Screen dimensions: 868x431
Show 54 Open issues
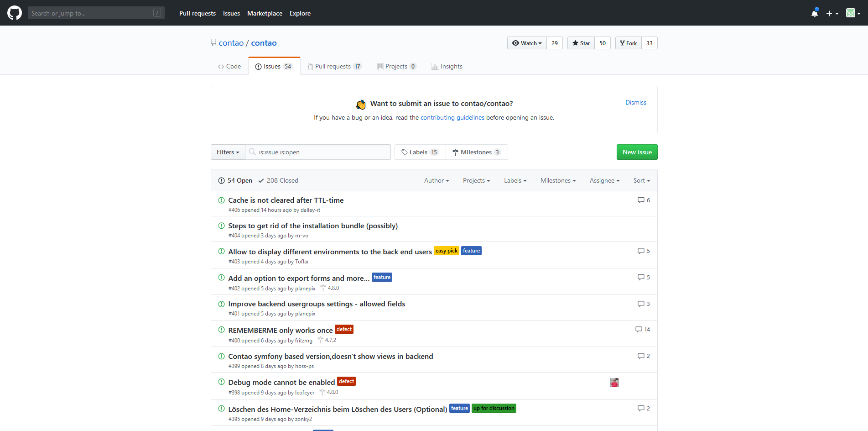(235, 180)
